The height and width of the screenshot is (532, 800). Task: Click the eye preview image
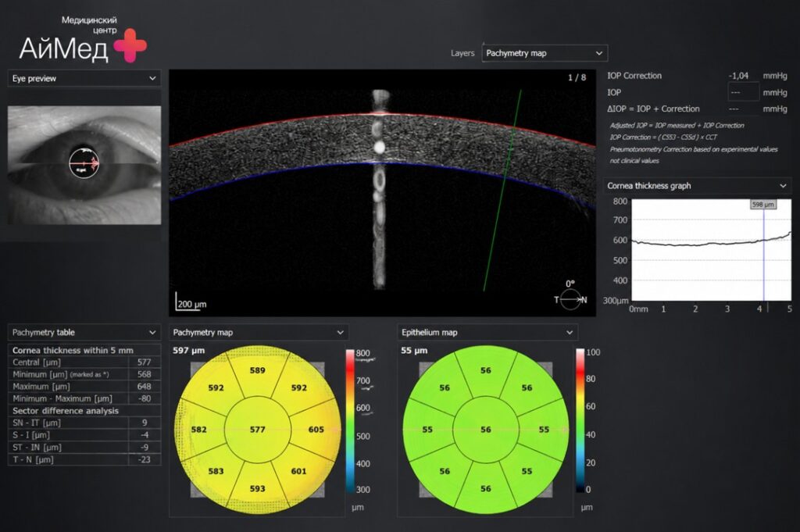pos(84,165)
